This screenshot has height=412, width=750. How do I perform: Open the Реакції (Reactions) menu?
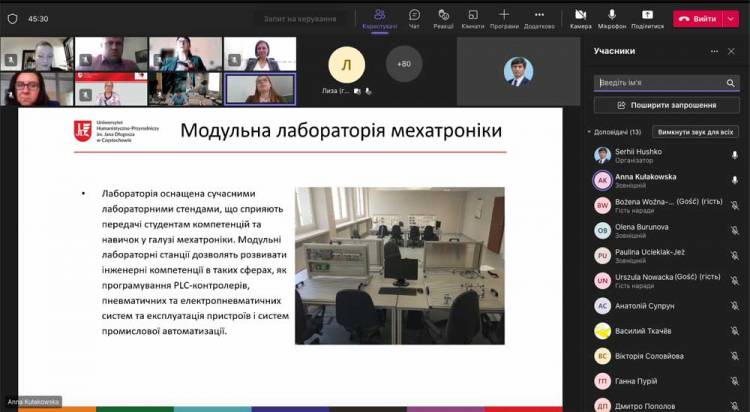443,18
